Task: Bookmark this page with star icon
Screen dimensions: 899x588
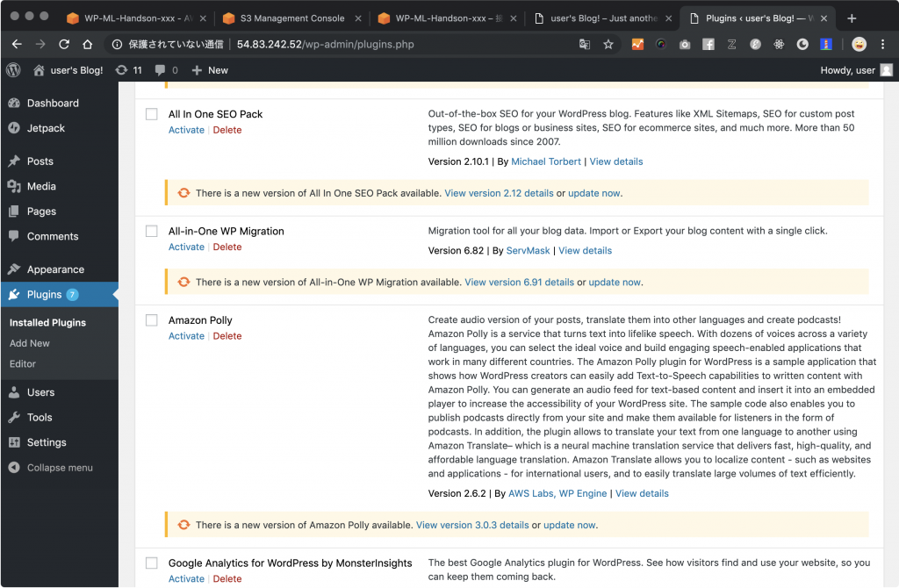Action: point(608,44)
